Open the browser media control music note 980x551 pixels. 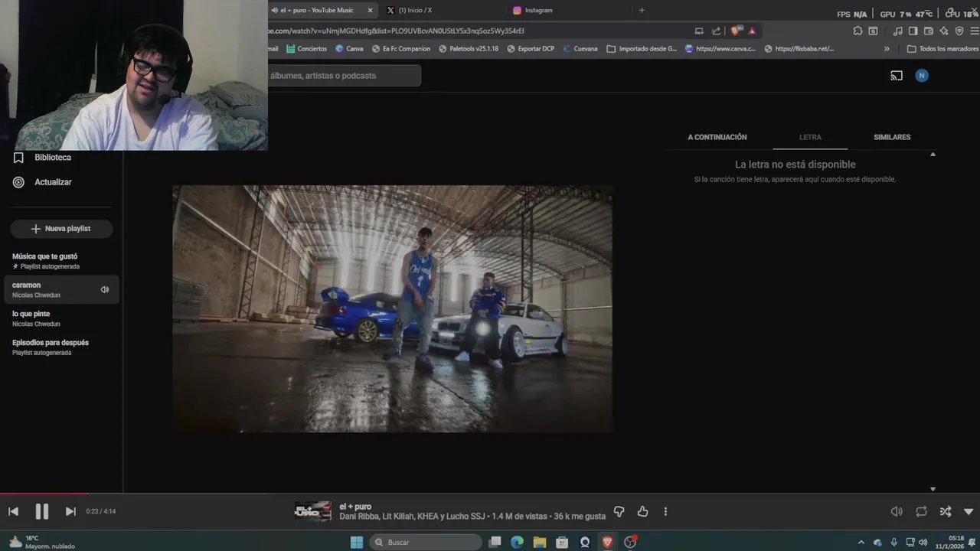click(x=898, y=31)
